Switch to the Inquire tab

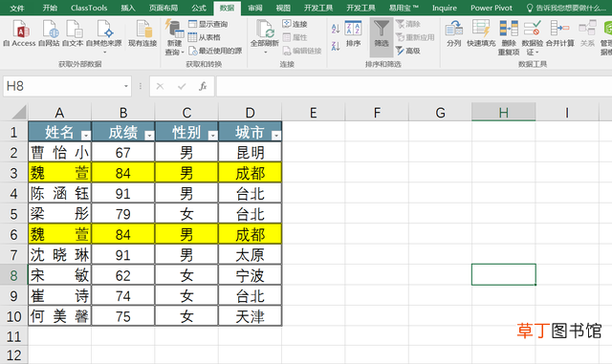coord(444,8)
